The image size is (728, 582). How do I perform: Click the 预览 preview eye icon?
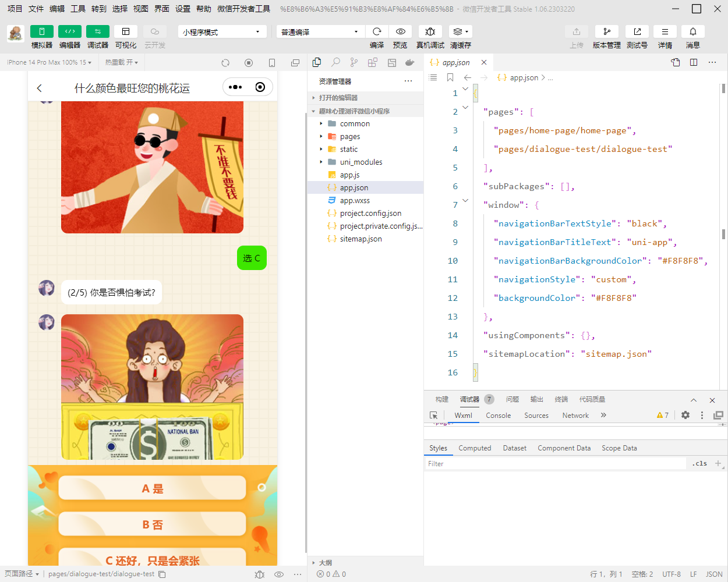[x=400, y=31]
